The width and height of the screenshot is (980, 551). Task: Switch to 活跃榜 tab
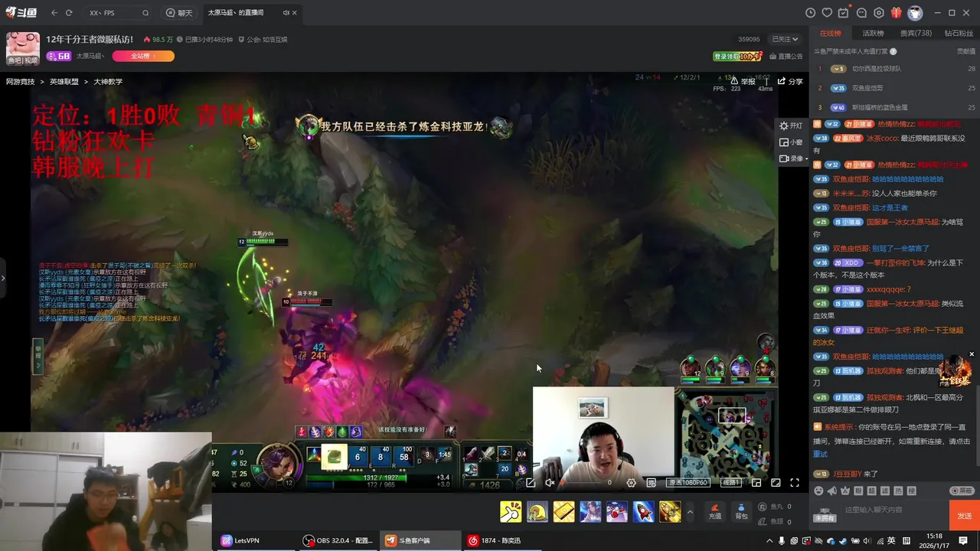click(873, 33)
